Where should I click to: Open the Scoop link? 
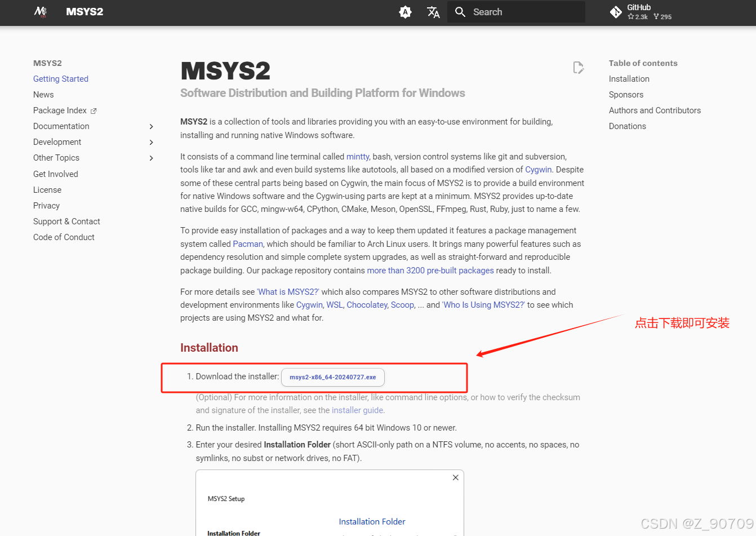coord(402,305)
